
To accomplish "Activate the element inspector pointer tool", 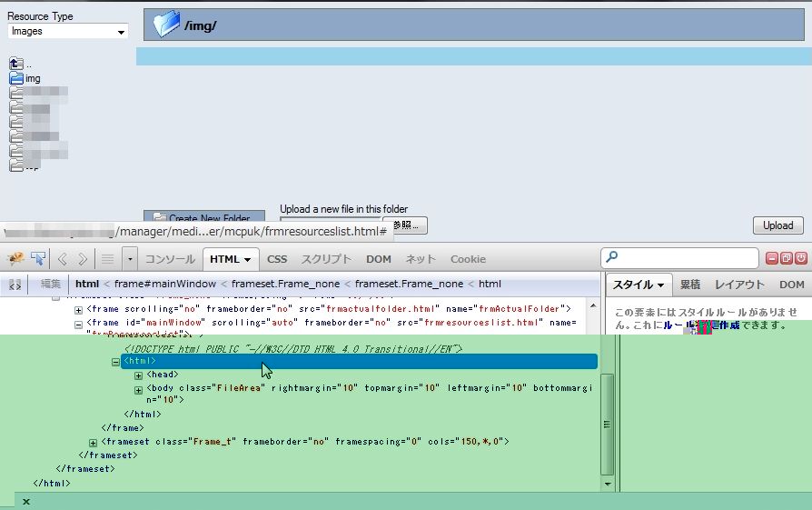I will point(38,259).
